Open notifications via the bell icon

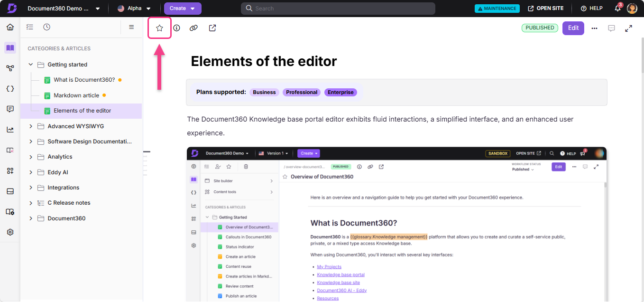(617, 8)
